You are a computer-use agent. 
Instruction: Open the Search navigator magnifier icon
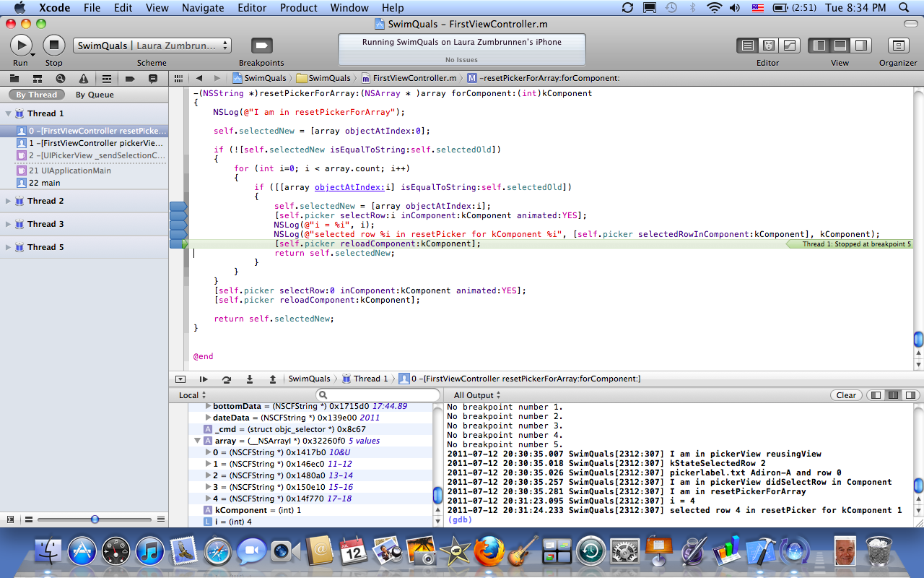tap(61, 78)
